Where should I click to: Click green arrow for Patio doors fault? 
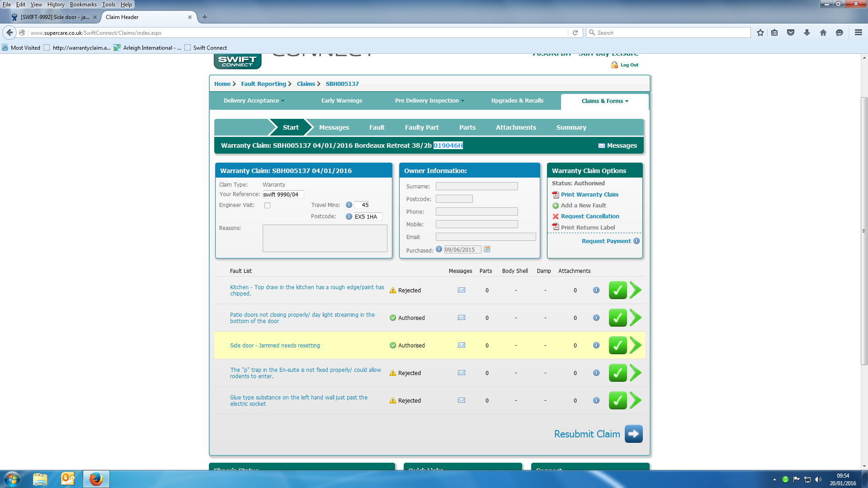click(x=636, y=318)
